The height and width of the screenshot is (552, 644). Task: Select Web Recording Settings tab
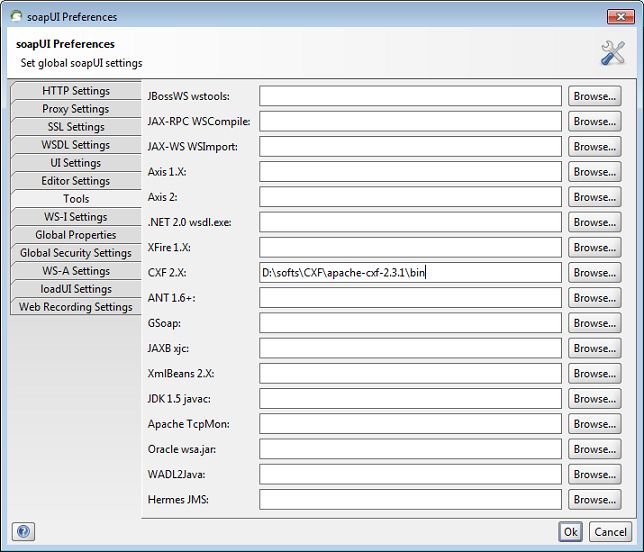[x=76, y=307]
